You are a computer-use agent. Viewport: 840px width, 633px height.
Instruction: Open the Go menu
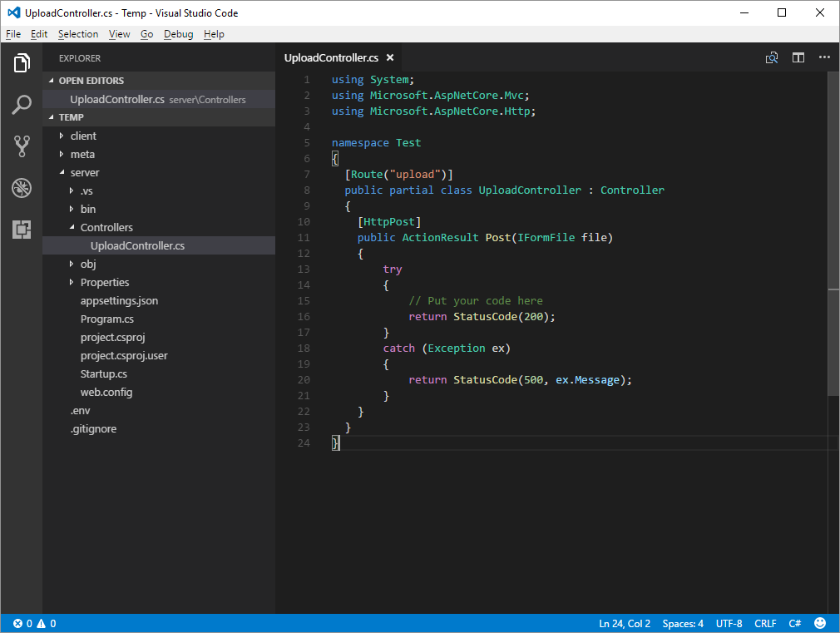pos(146,34)
